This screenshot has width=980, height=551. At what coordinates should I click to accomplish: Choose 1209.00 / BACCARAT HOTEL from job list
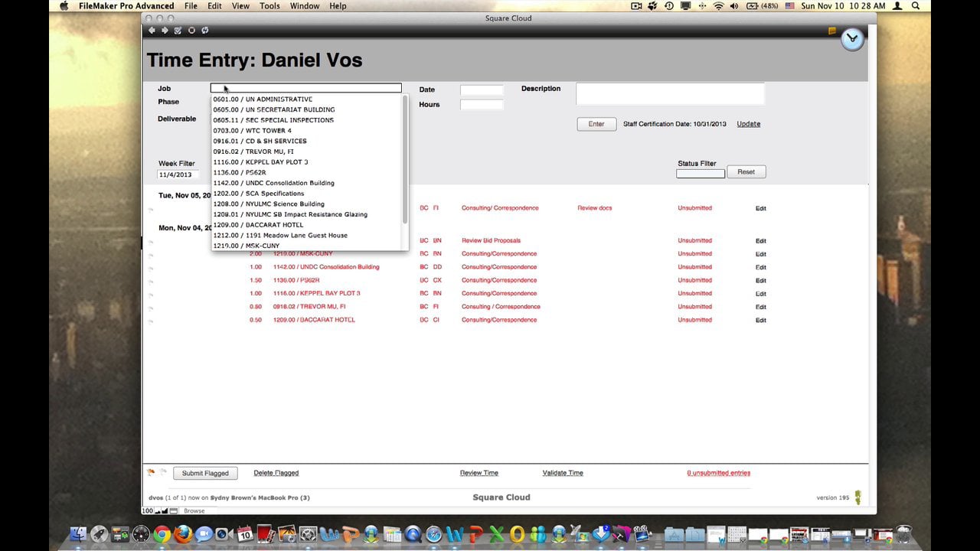click(x=306, y=225)
